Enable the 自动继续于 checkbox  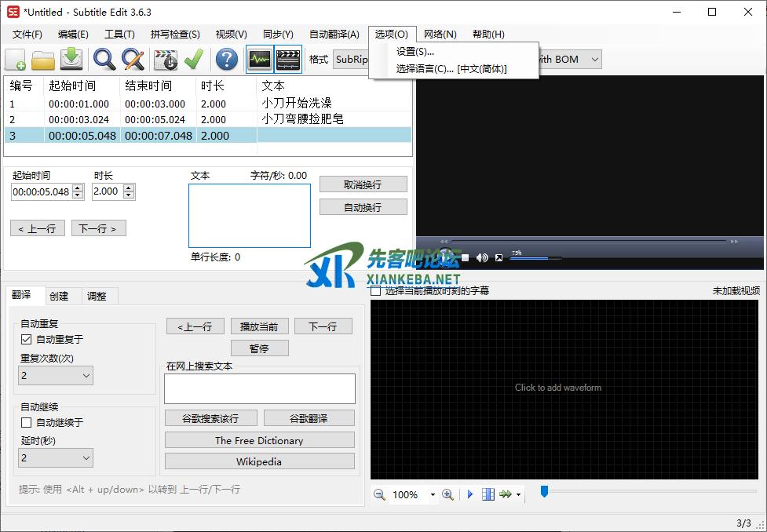27,423
